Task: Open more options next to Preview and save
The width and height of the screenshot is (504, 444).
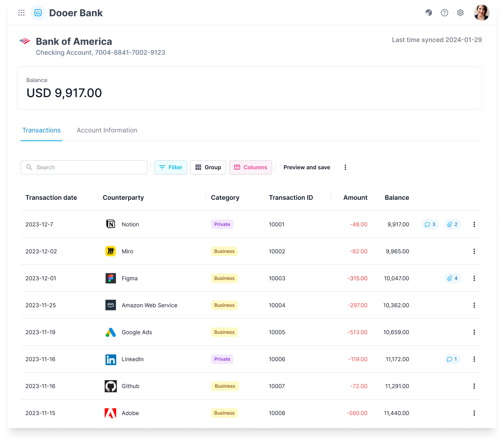Action: tap(345, 167)
